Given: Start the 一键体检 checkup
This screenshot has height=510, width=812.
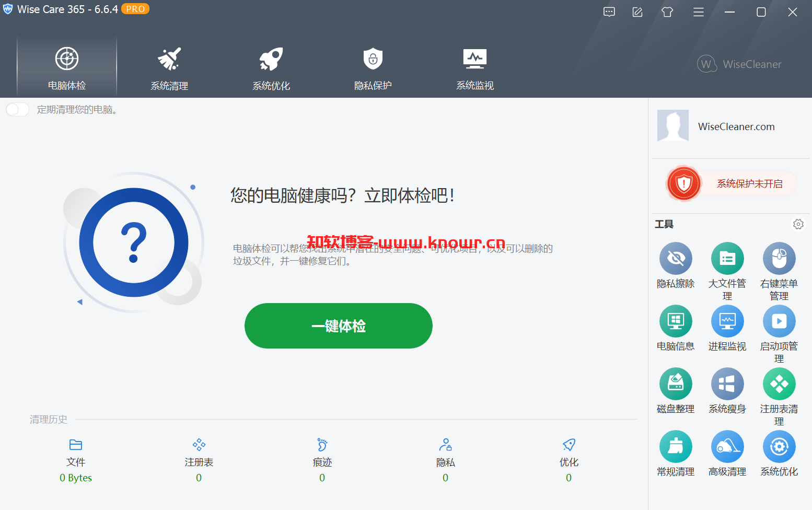Looking at the screenshot, I should (x=339, y=326).
